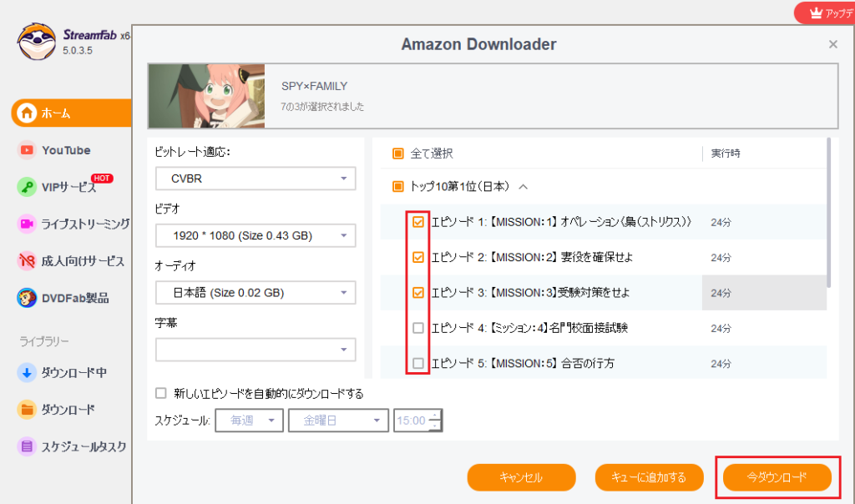Click the 15:00 schedule time field
855x504 pixels.
click(x=412, y=421)
